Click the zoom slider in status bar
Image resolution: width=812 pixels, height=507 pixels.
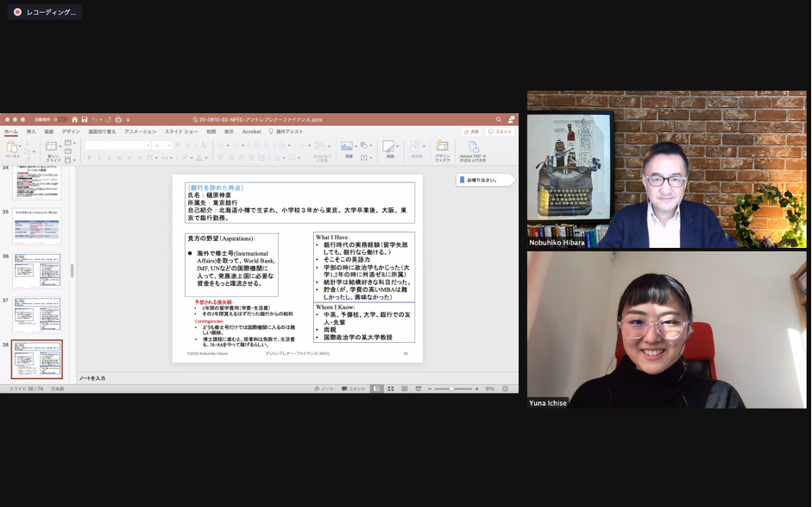tap(453, 389)
